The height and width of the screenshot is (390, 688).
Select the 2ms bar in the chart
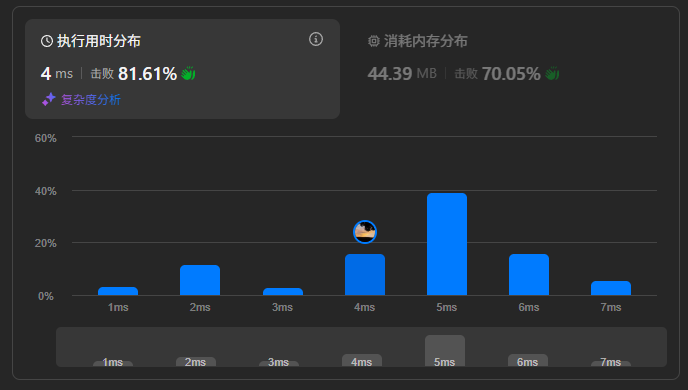[x=200, y=280]
